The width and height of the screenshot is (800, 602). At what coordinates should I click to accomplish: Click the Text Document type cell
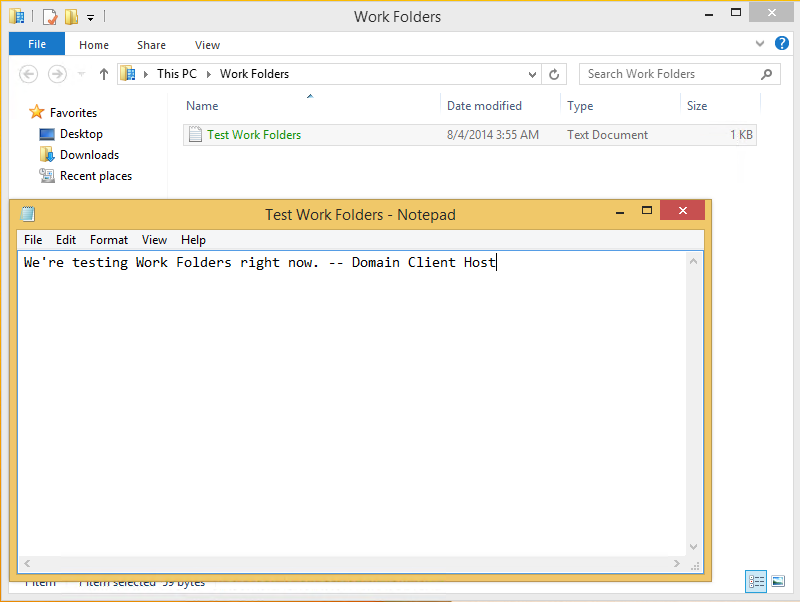coord(607,135)
